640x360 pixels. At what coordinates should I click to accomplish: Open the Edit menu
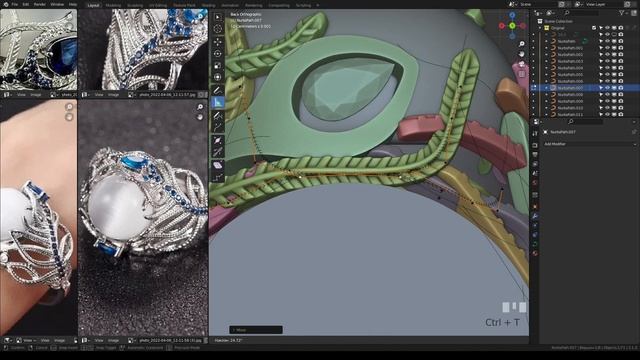(26, 4)
